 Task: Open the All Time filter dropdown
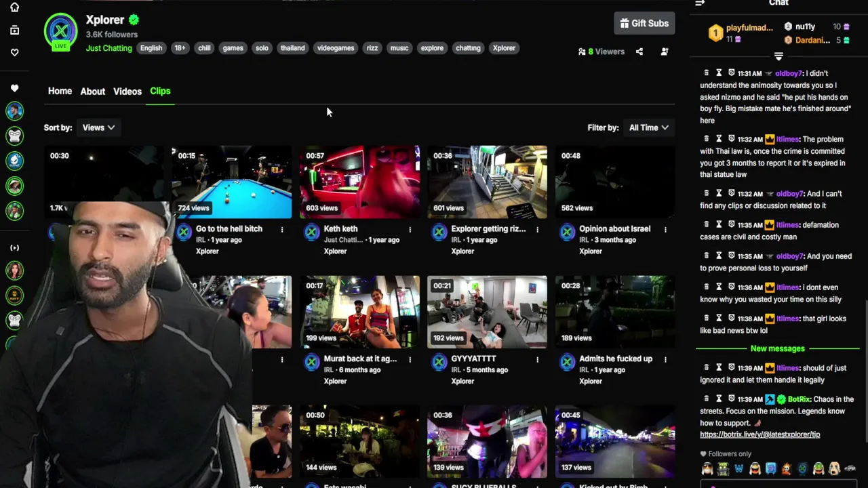(648, 127)
